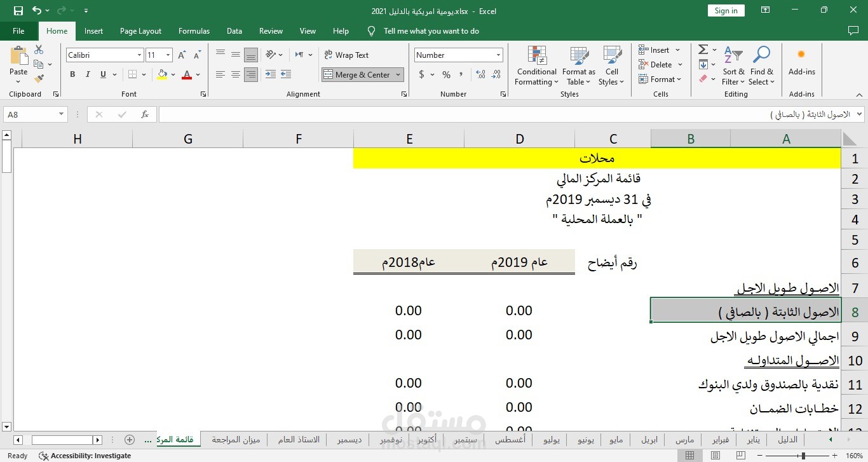Click the Orientation text-angle icon
The height and width of the screenshot is (462, 868).
[271, 55]
